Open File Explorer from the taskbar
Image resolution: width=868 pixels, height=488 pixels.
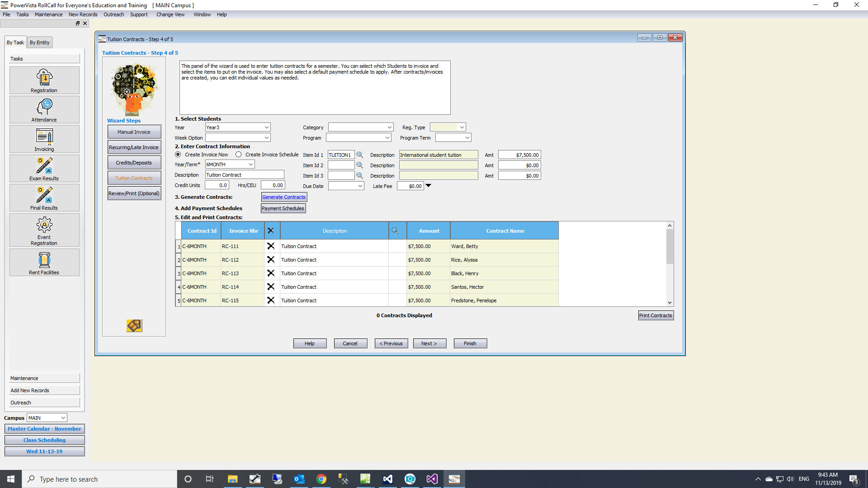tap(232, 479)
